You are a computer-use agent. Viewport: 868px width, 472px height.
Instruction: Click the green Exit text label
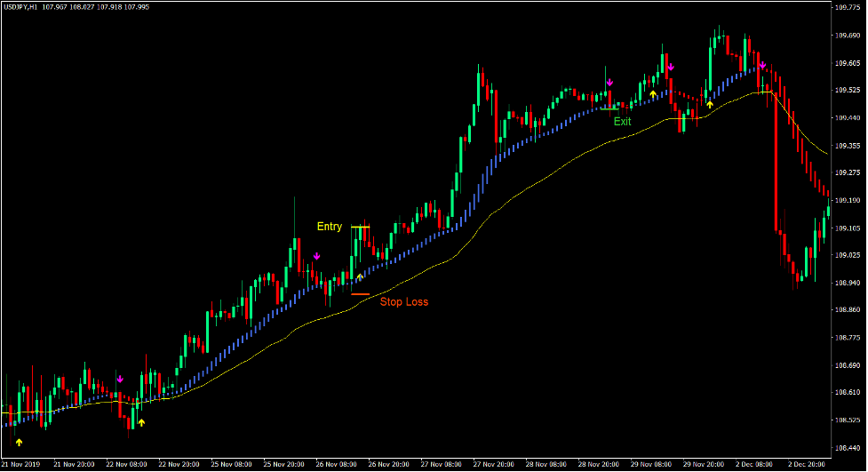click(622, 122)
